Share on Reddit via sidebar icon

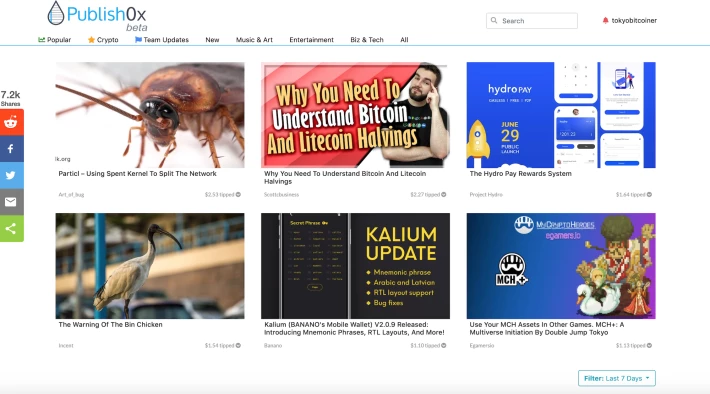[x=11, y=122]
